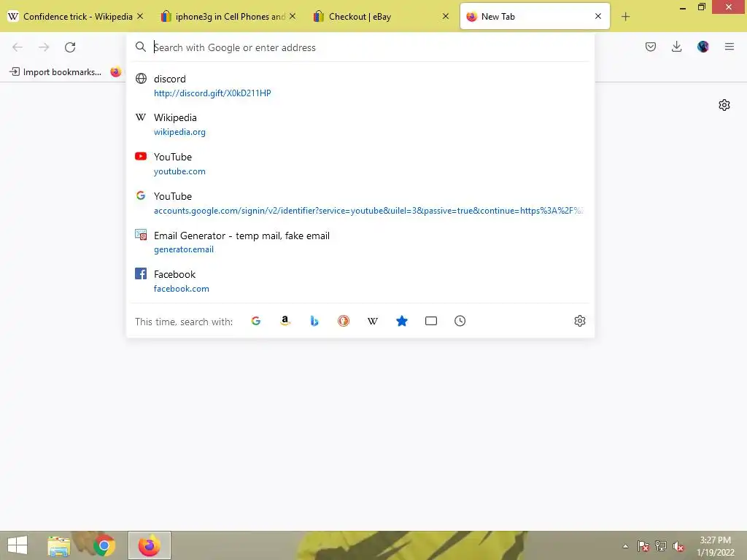Open the Facebook suggestion

click(360, 281)
